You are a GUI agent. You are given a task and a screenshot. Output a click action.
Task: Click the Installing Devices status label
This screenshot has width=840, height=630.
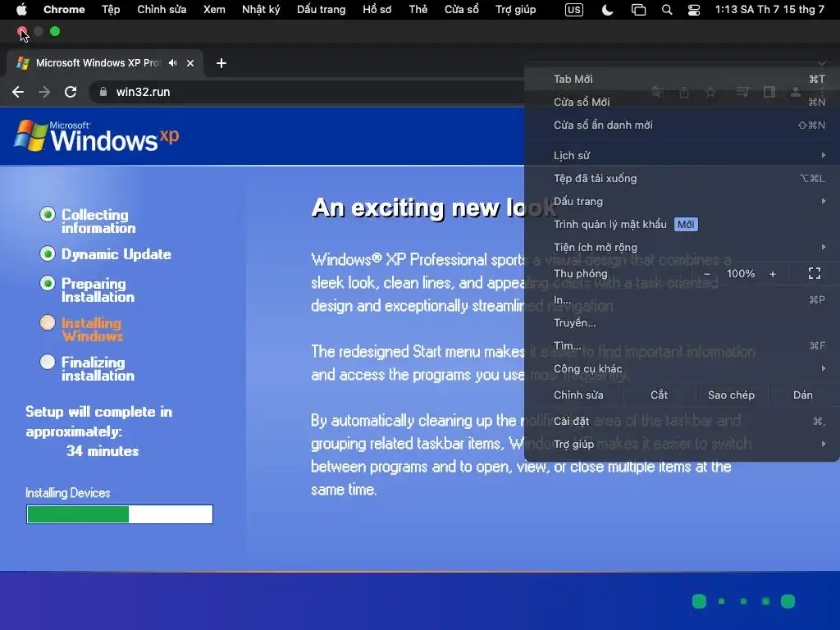pyautogui.click(x=68, y=493)
